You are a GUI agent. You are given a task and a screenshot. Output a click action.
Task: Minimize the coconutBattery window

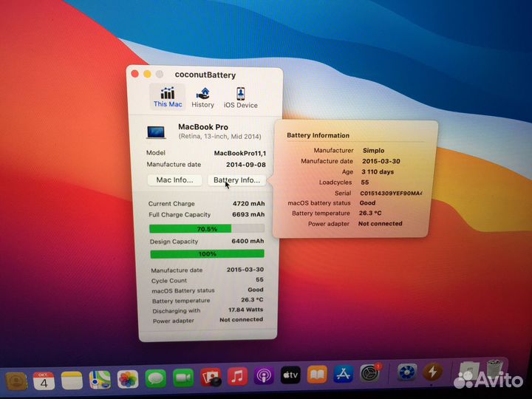point(147,74)
